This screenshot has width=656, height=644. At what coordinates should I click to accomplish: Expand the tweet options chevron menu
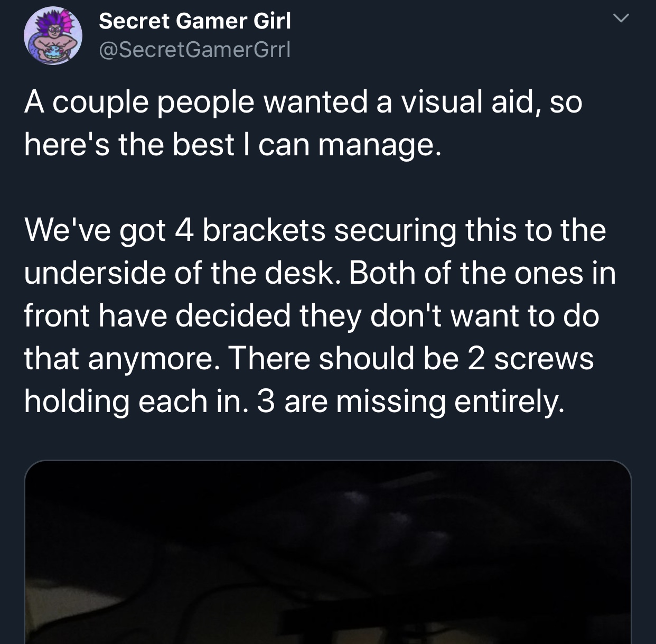[621, 19]
